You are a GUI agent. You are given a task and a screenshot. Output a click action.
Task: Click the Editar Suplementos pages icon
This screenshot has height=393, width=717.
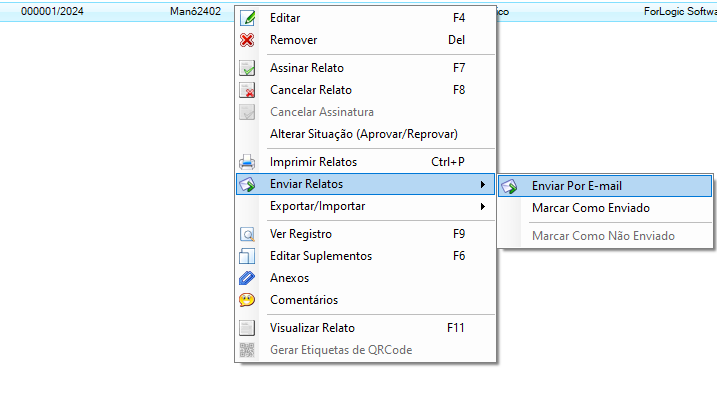click(x=247, y=256)
